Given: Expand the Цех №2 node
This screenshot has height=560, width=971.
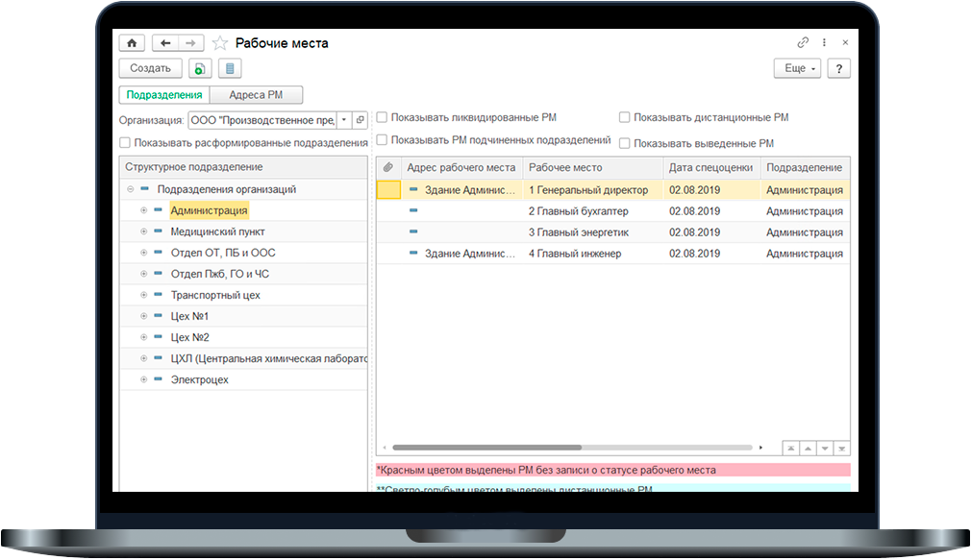Looking at the screenshot, I should 143,337.
